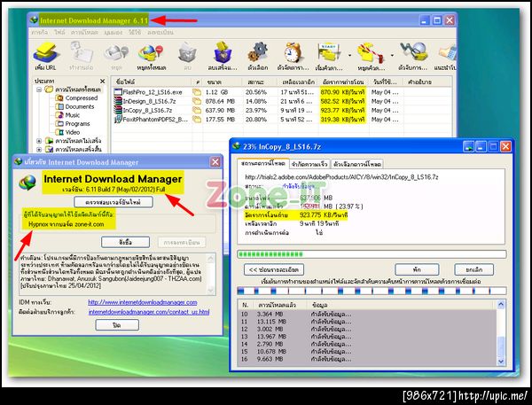The width and height of the screenshot is (532, 405).
Task: Open the Downloads (ดาวน์โหลด) menu
Action: [84, 32]
